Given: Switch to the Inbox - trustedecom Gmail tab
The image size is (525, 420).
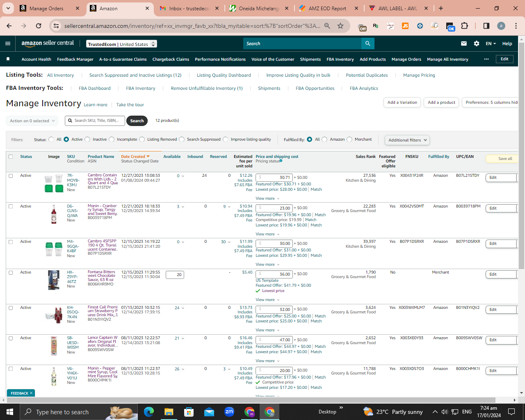Looking at the screenshot, I should [x=189, y=8].
